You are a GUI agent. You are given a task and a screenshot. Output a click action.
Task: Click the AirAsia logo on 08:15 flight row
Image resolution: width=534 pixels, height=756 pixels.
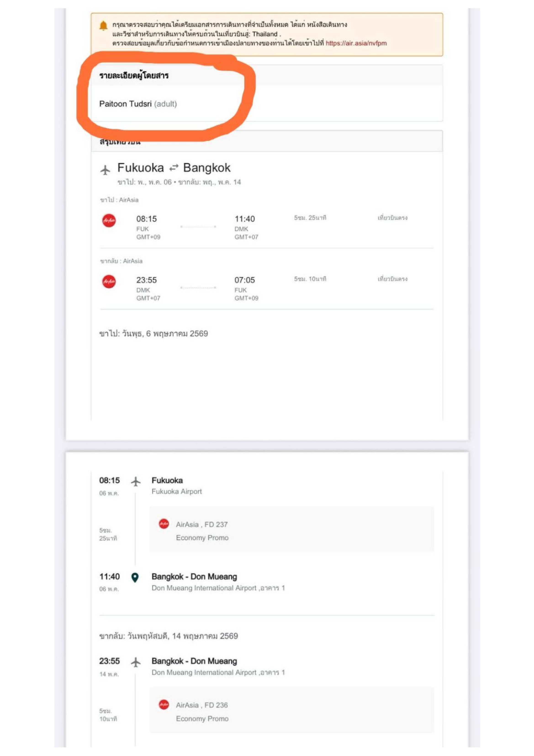tap(109, 221)
